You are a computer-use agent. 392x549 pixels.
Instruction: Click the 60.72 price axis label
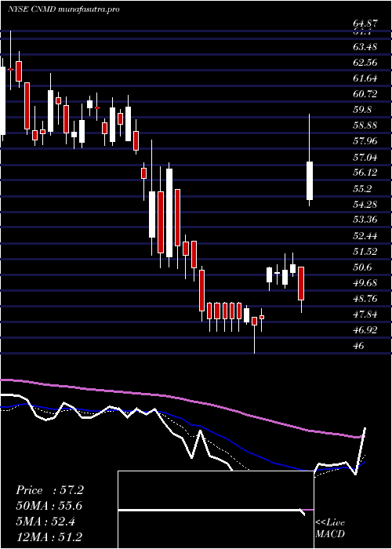[366, 94]
